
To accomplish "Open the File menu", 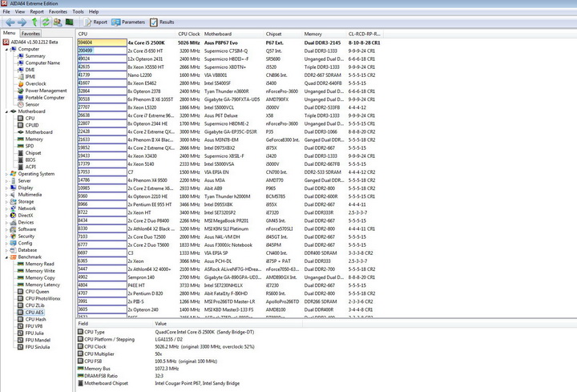I will pos(6,11).
